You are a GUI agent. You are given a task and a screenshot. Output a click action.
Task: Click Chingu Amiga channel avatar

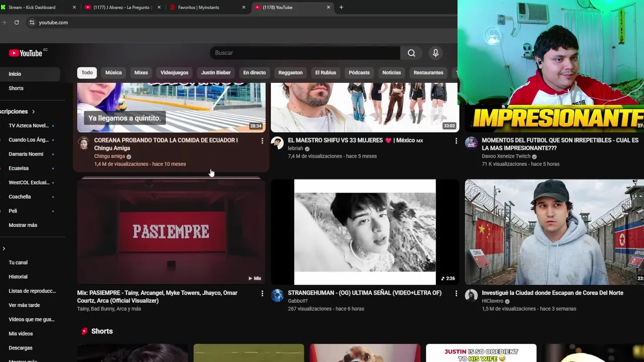coord(84,143)
